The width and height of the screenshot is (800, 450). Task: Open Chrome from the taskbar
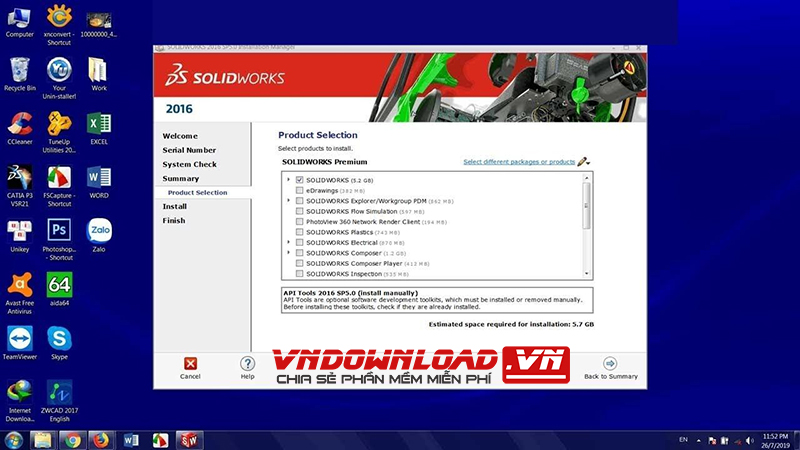[72, 440]
